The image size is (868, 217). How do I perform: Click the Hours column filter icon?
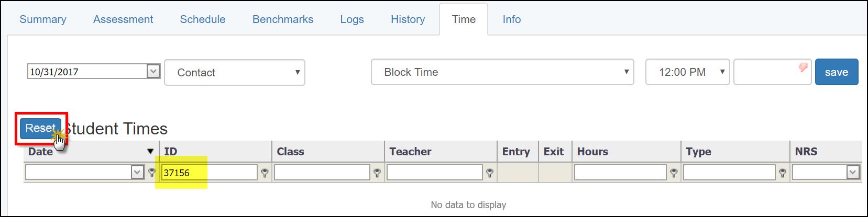point(674,173)
